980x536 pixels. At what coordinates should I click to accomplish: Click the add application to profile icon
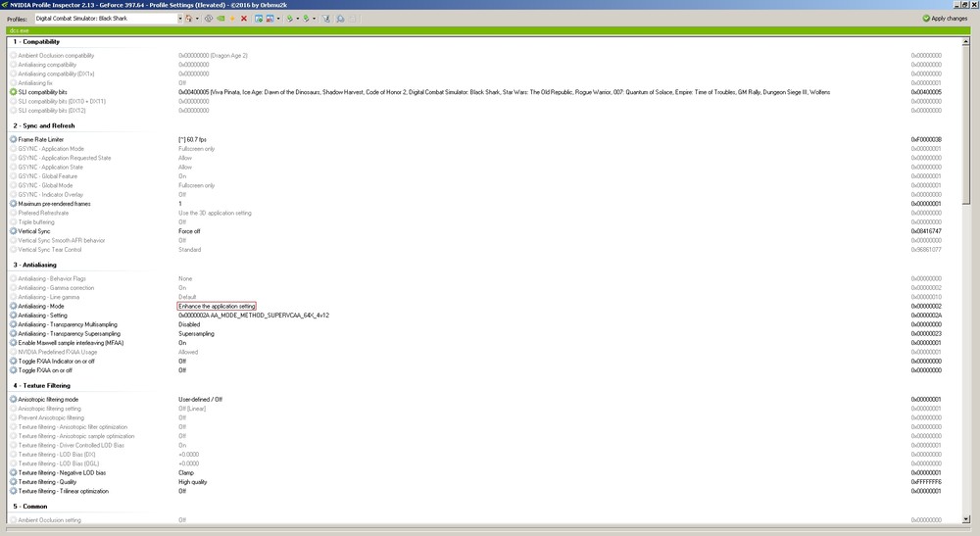pyautogui.click(x=259, y=18)
